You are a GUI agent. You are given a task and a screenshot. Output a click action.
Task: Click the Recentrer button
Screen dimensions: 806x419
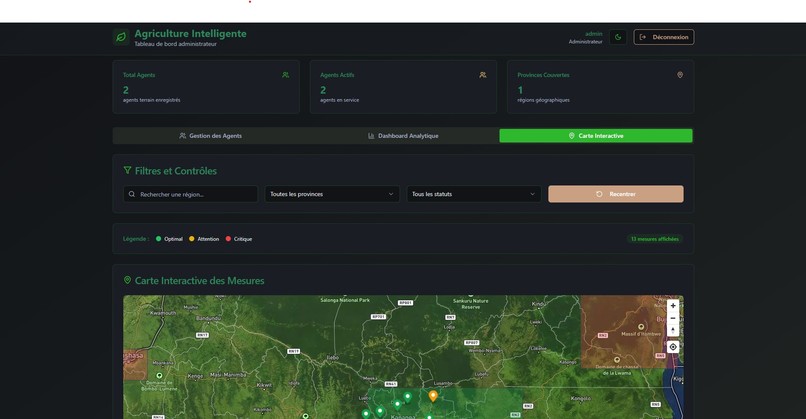point(616,194)
